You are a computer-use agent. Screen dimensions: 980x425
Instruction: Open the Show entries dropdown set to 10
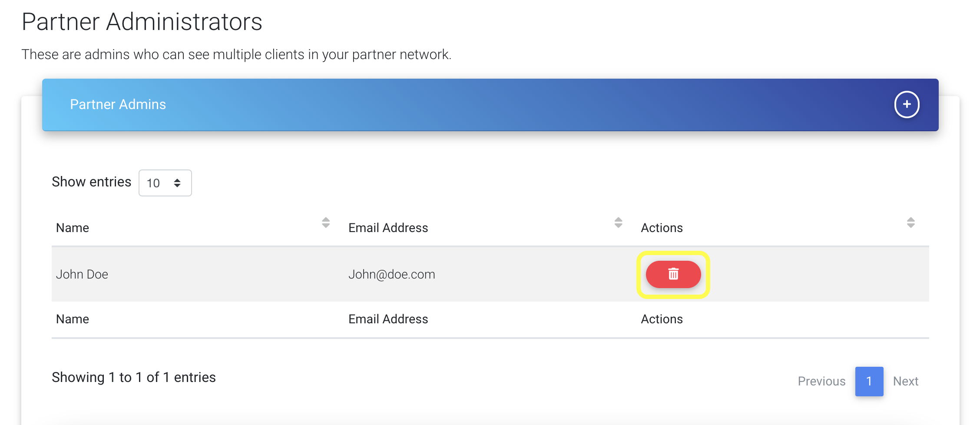click(165, 183)
